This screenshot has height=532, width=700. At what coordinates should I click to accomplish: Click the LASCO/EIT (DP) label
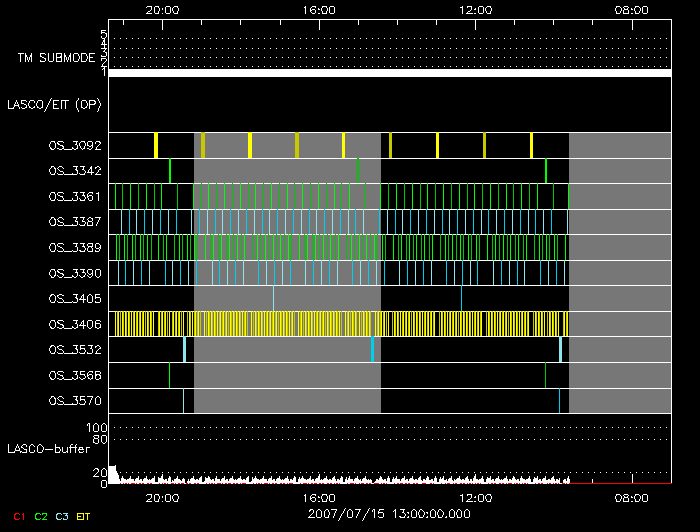(54, 104)
